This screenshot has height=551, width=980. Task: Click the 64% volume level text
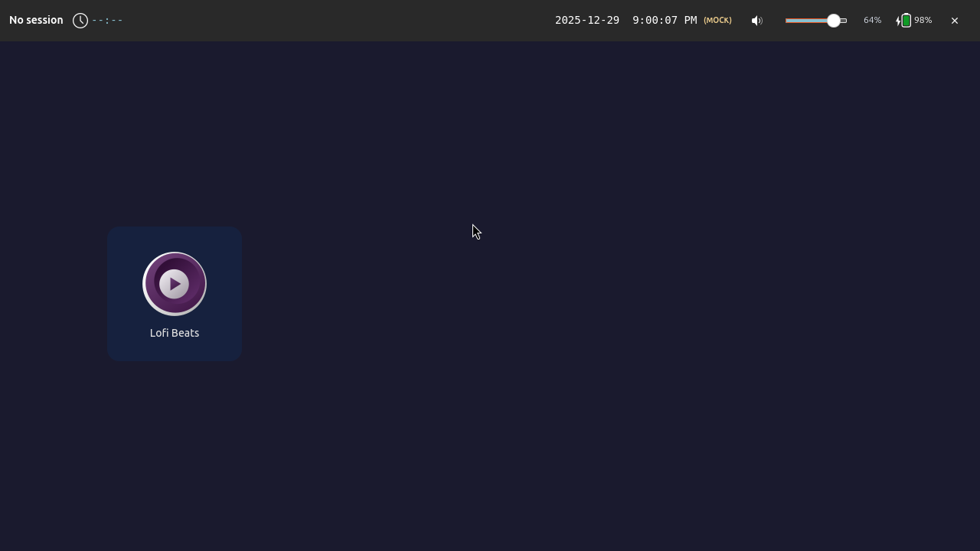[x=872, y=20]
